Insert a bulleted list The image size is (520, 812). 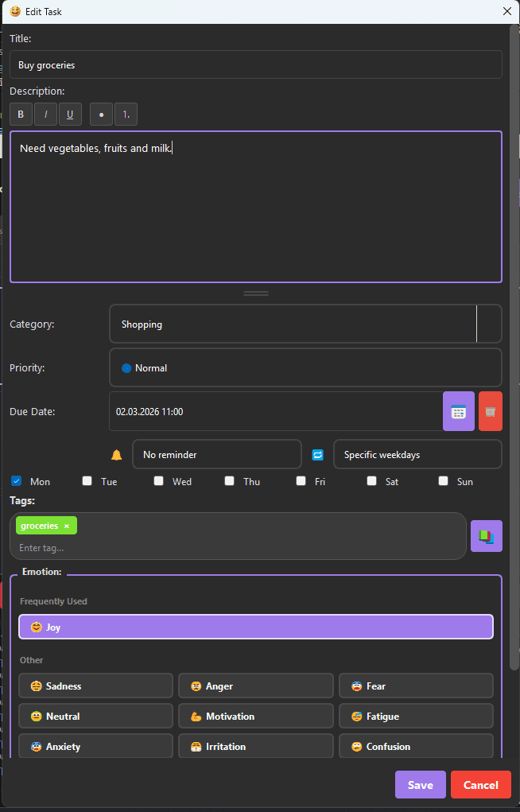(102, 115)
